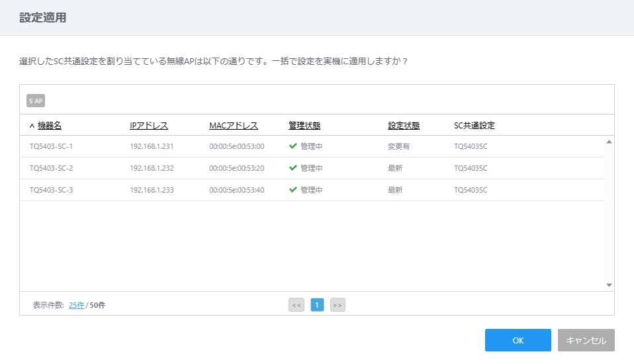Image resolution: width=634 pixels, height=364 pixels.
Task: Click 最新 status for TQ5403-SC-3
Action: point(395,190)
